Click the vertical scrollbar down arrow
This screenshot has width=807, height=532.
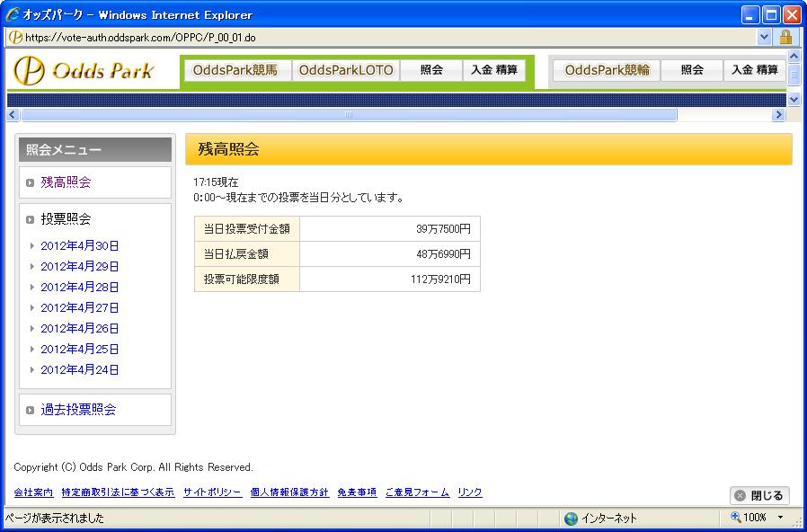pos(794,99)
